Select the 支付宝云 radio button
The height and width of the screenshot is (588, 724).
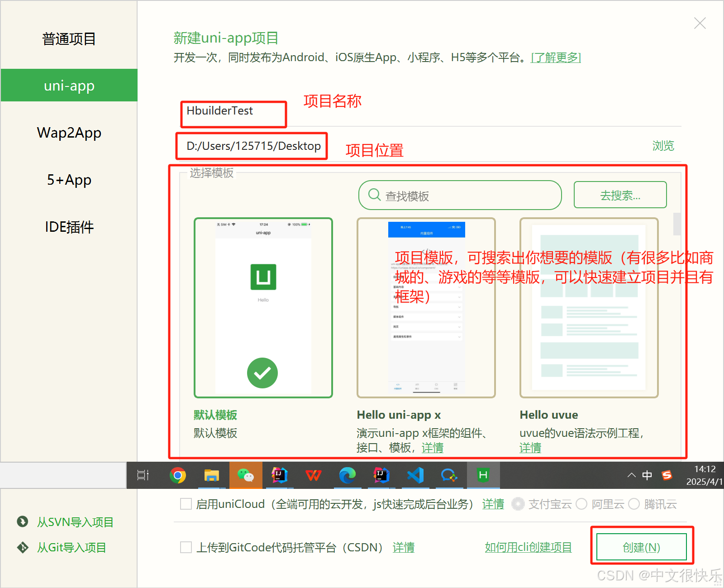point(518,504)
